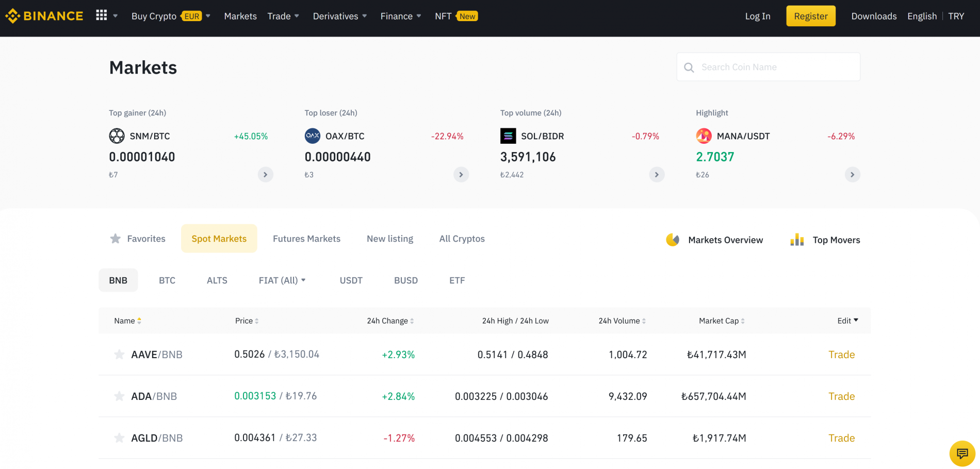Toggle favorite star for AGLD/BNB

coord(119,438)
